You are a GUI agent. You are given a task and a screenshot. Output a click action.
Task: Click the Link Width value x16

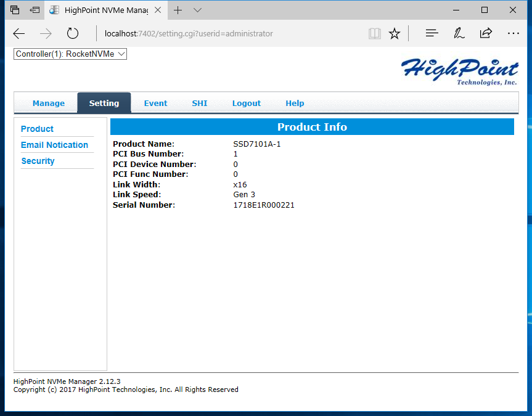tap(240, 185)
